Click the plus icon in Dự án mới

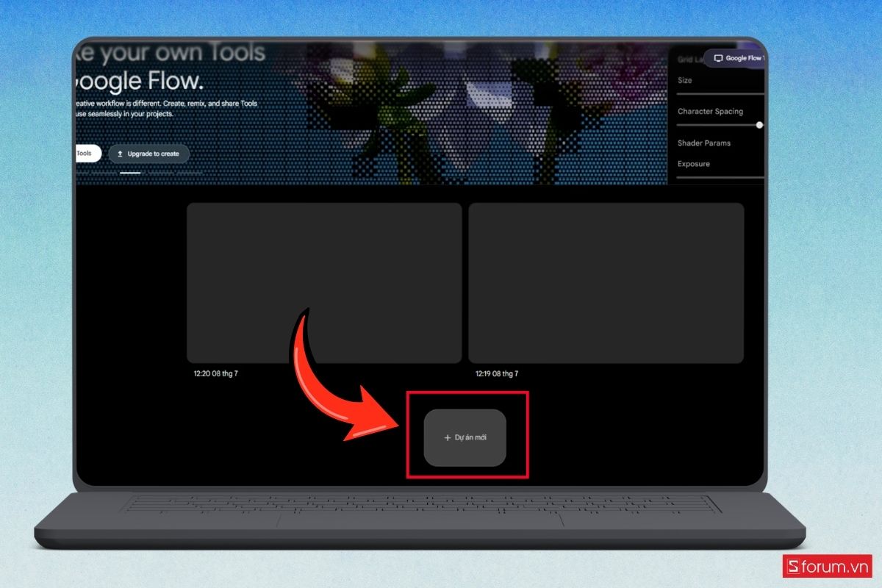coord(448,438)
